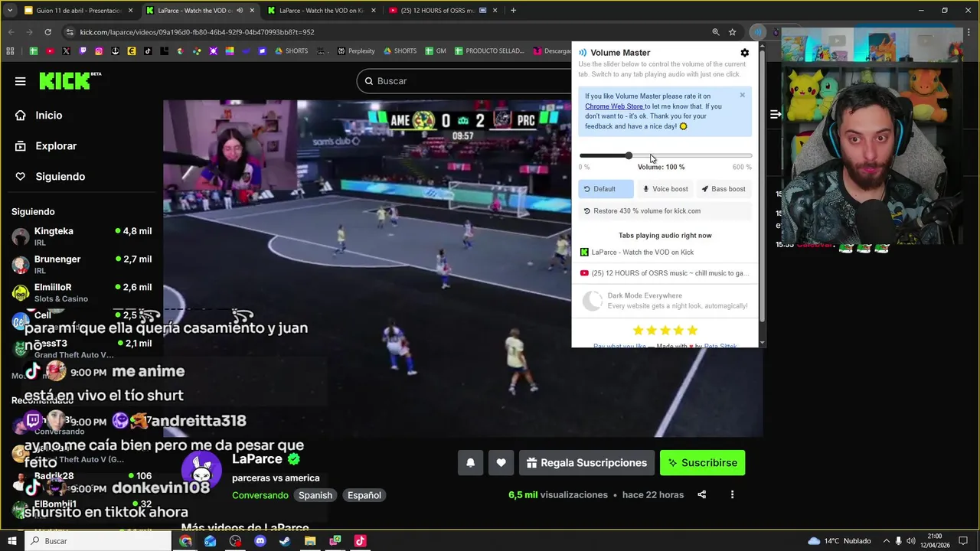
Task: Go to Inicio in Kick sidebar
Action: pos(49,116)
